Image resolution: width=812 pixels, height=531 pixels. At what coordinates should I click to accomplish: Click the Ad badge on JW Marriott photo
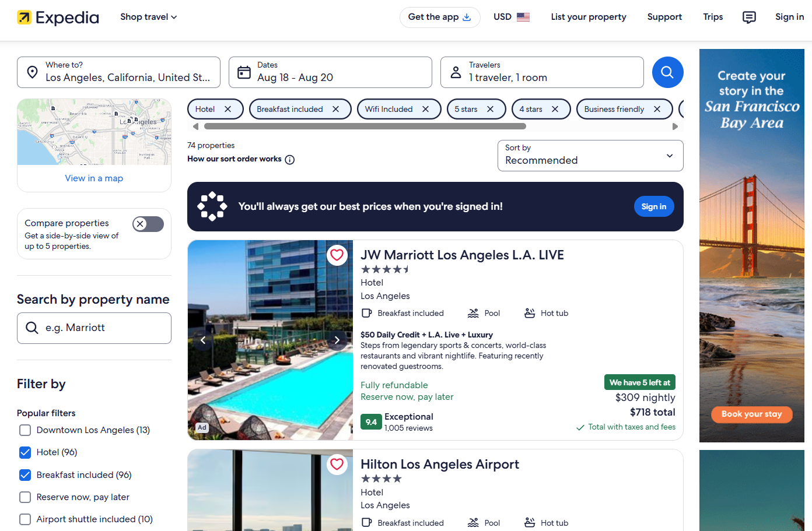tap(202, 427)
